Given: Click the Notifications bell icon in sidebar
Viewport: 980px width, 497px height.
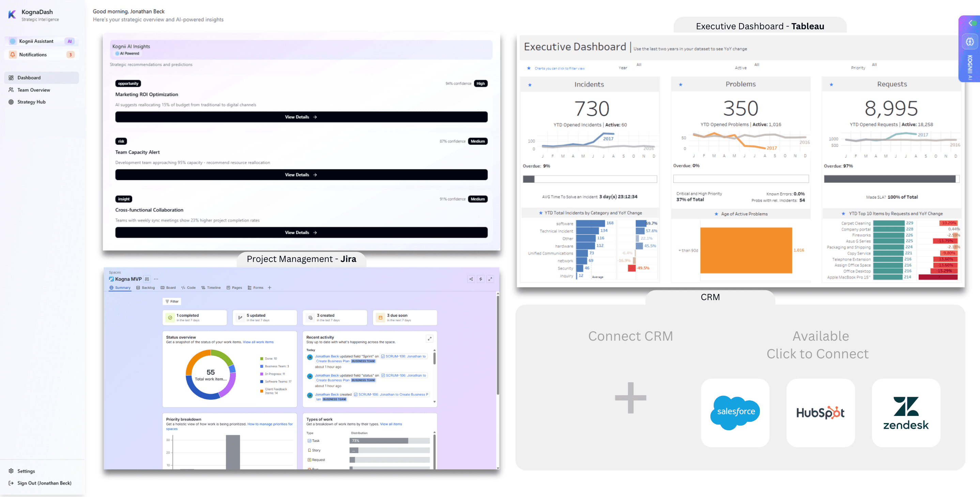Looking at the screenshot, I should coord(13,55).
